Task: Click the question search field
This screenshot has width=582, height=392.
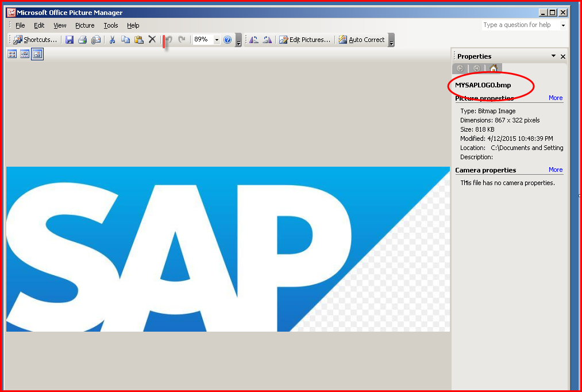Action: [520, 25]
